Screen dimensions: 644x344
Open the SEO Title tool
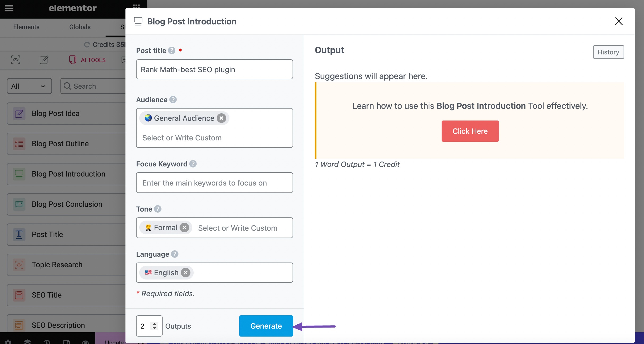66,295
